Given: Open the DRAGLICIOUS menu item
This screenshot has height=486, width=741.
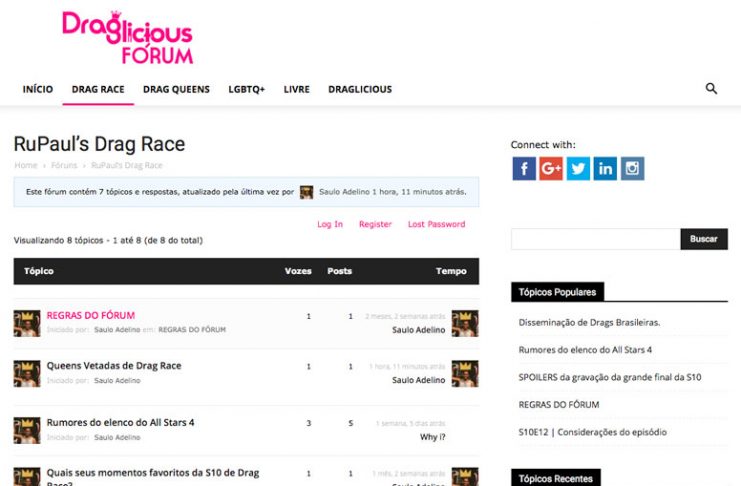Looking at the screenshot, I should click(360, 89).
